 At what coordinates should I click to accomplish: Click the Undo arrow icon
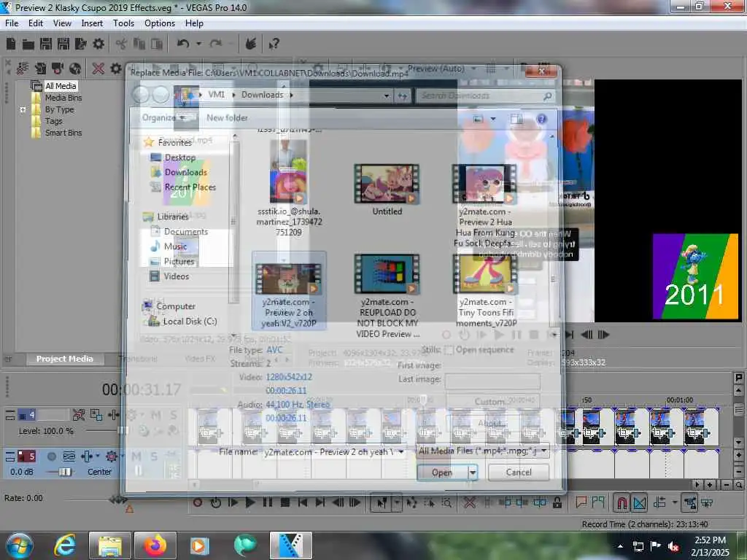tap(183, 44)
